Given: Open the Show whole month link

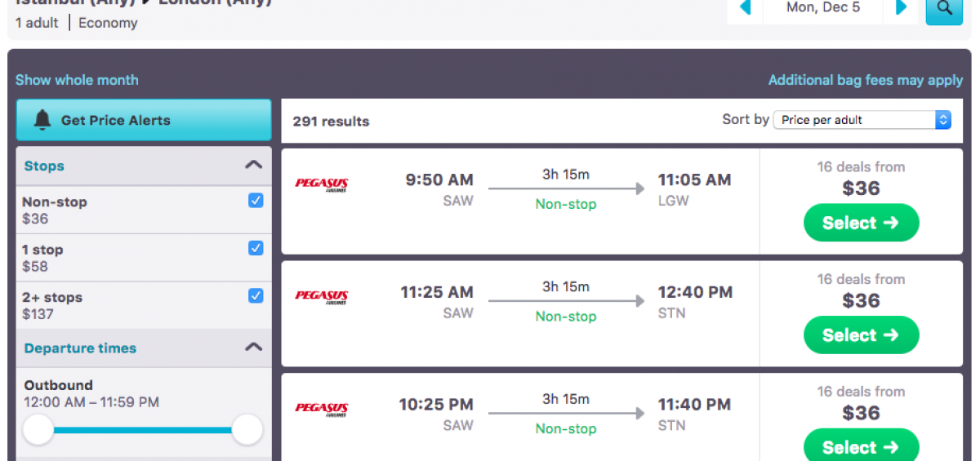Looking at the screenshot, I should click(77, 80).
